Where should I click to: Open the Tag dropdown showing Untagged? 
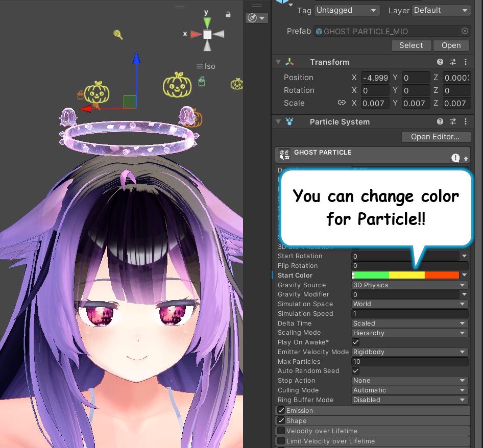point(347,11)
